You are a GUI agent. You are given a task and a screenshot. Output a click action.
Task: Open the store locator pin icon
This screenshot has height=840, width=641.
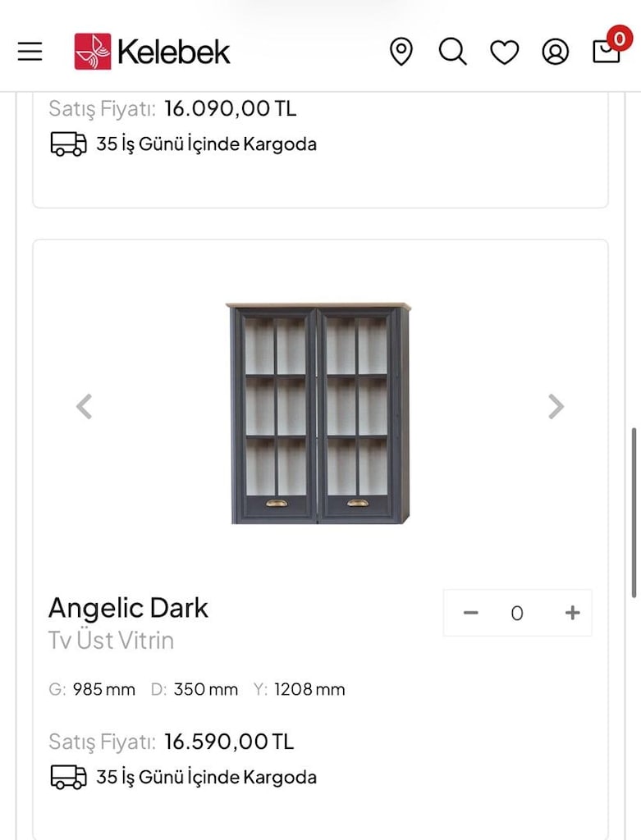tap(401, 52)
